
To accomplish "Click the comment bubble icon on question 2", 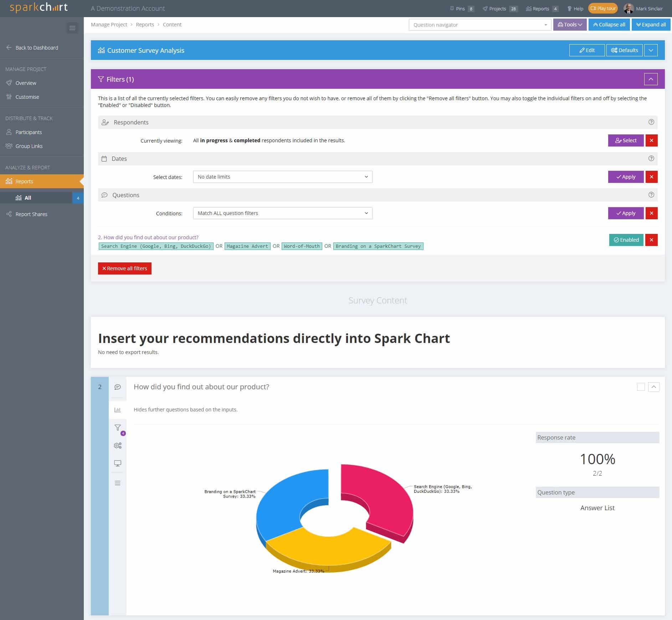I will [118, 386].
